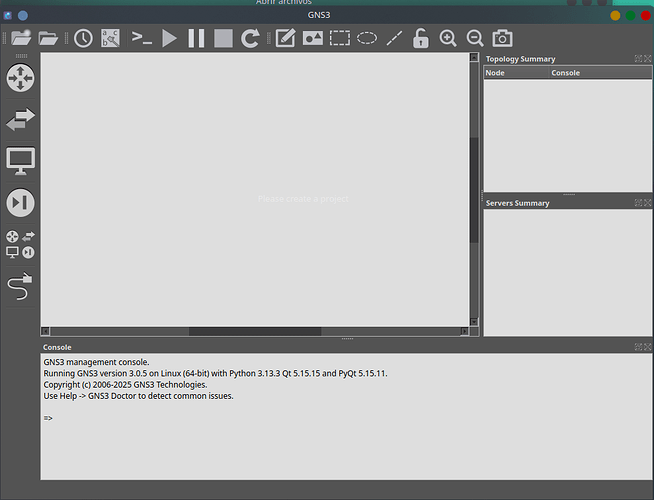Screen dimensions: 654x500
Task: Suspend all nodes with pause button
Action: pyautogui.click(x=196, y=38)
